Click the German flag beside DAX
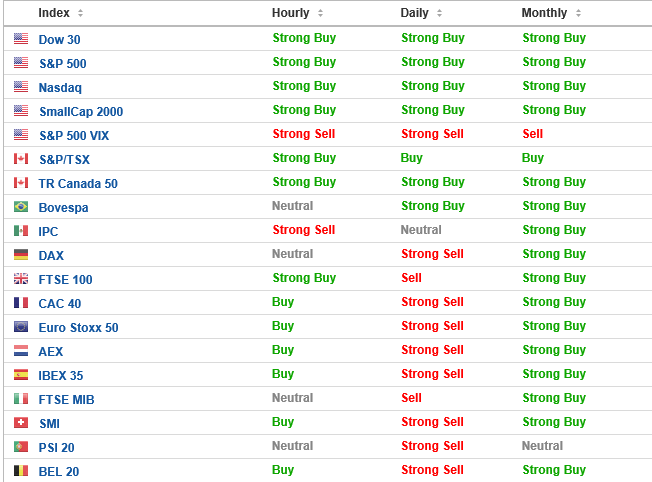Viewport: 652px width, 482px height. coord(21,255)
